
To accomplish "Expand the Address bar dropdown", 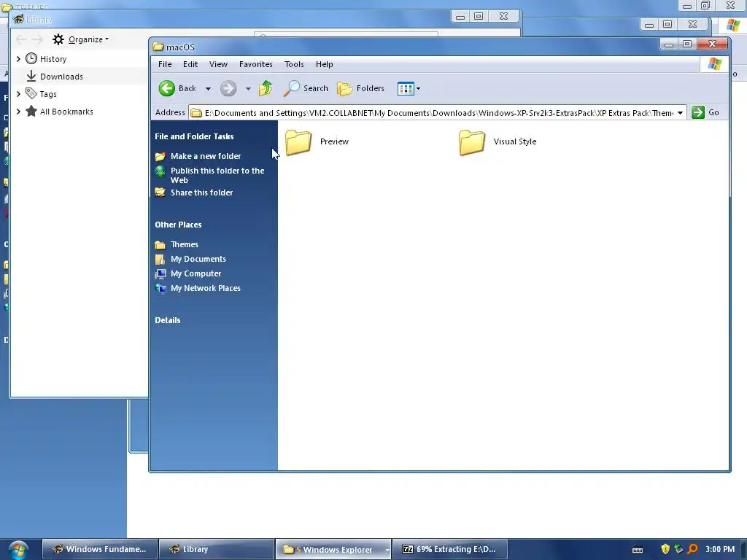I will click(681, 113).
